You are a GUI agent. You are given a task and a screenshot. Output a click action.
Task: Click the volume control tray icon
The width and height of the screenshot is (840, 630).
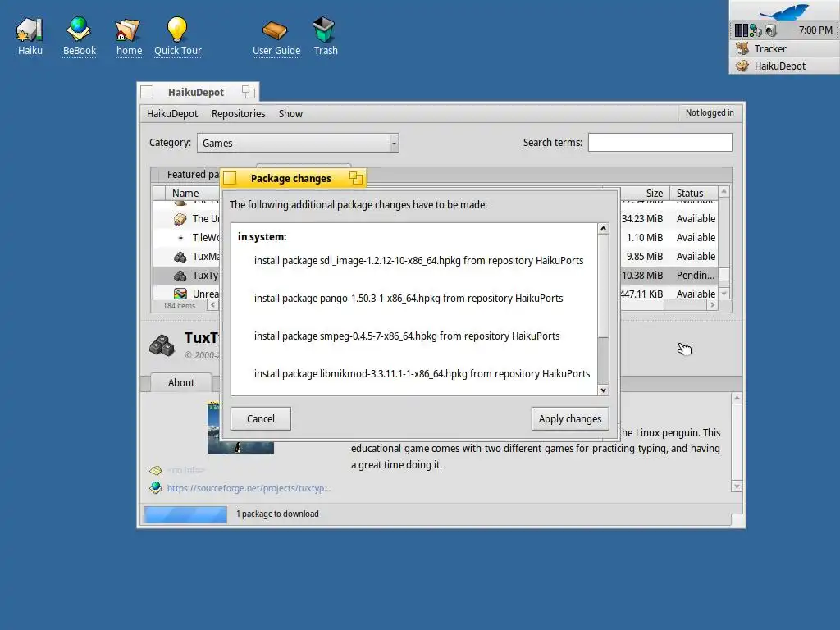770,30
